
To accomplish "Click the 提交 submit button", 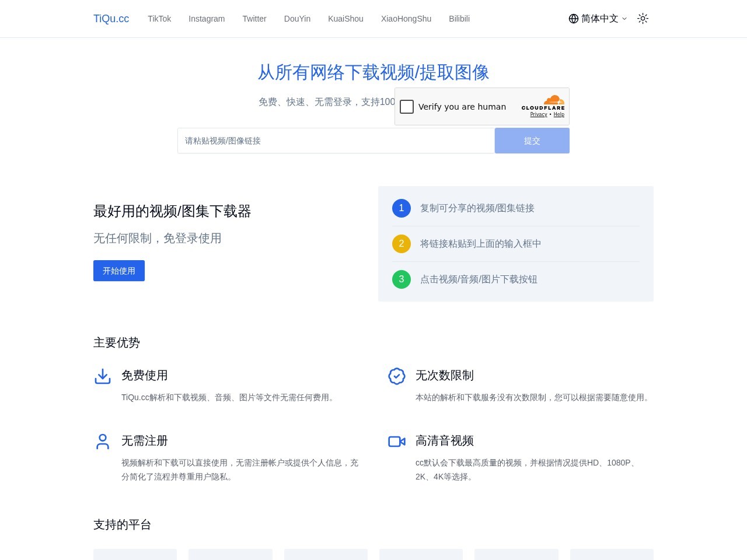I will [x=532, y=141].
